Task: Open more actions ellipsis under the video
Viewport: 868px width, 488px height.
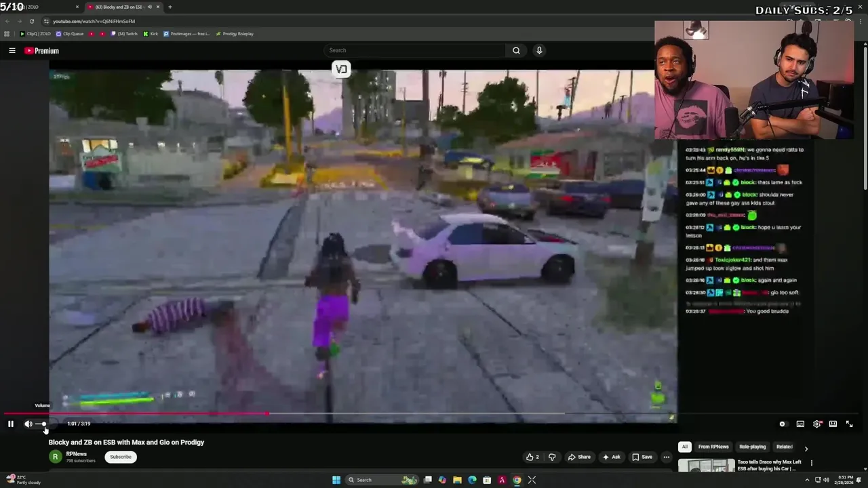Action: (667, 457)
